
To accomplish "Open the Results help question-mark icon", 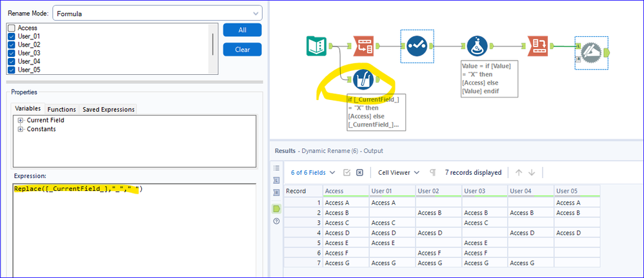I will [x=276, y=221].
